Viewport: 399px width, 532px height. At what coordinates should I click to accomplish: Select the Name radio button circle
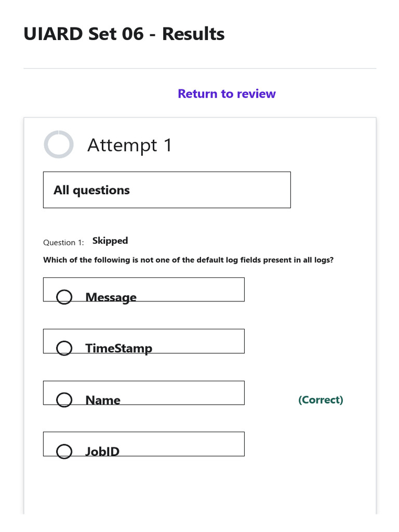coord(64,400)
